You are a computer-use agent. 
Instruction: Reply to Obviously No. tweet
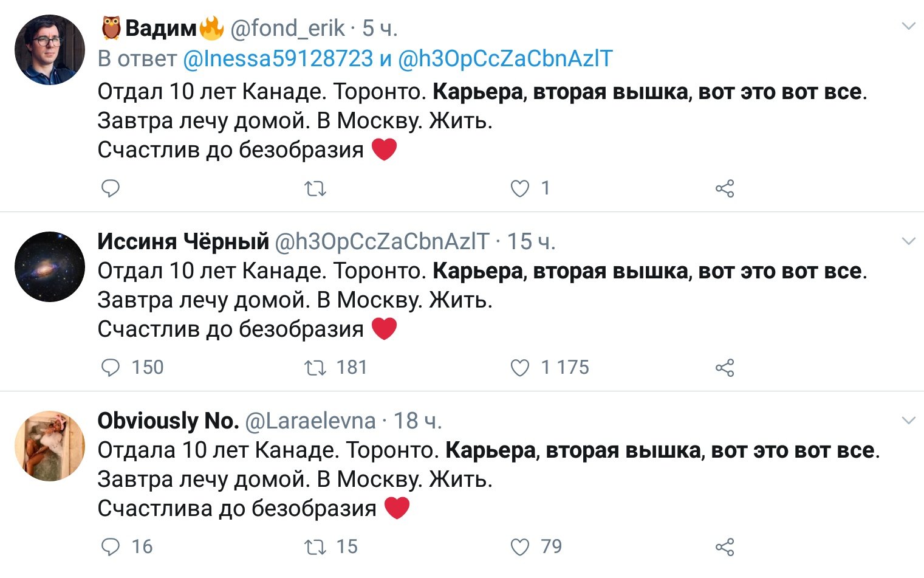[x=111, y=547]
